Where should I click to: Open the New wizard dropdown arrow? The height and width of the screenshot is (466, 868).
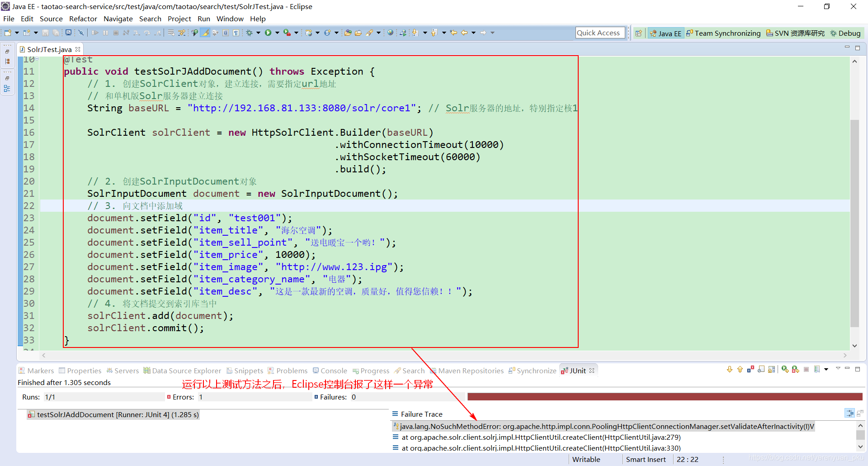pyautogui.click(x=17, y=33)
